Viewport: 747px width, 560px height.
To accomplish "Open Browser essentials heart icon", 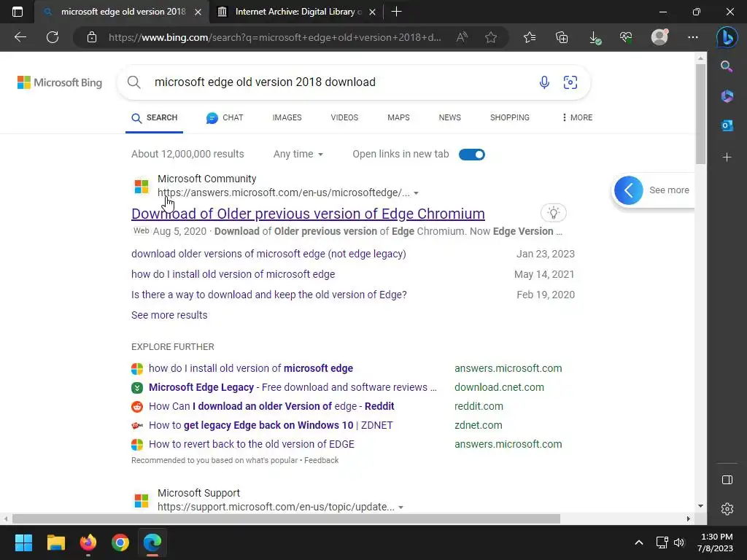I will 626,37.
